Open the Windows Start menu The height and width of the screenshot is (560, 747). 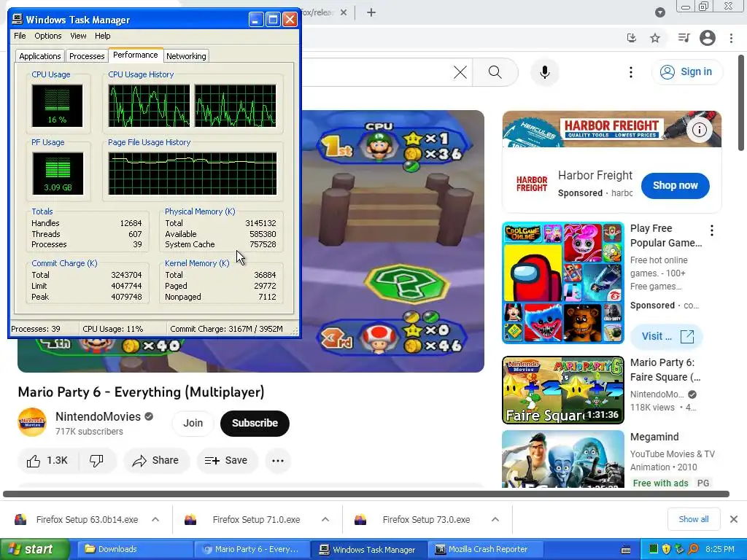click(x=35, y=550)
